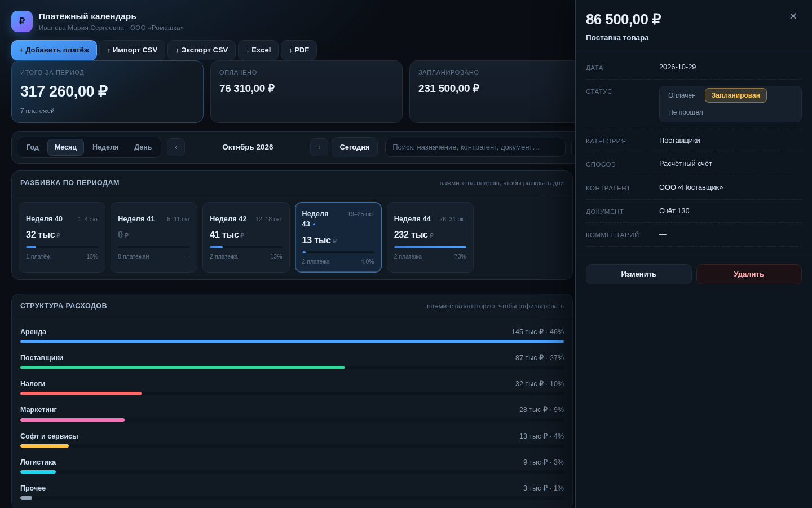Switch view to Месяц
This screenshot has width=812, height=508.
(65, 147)
